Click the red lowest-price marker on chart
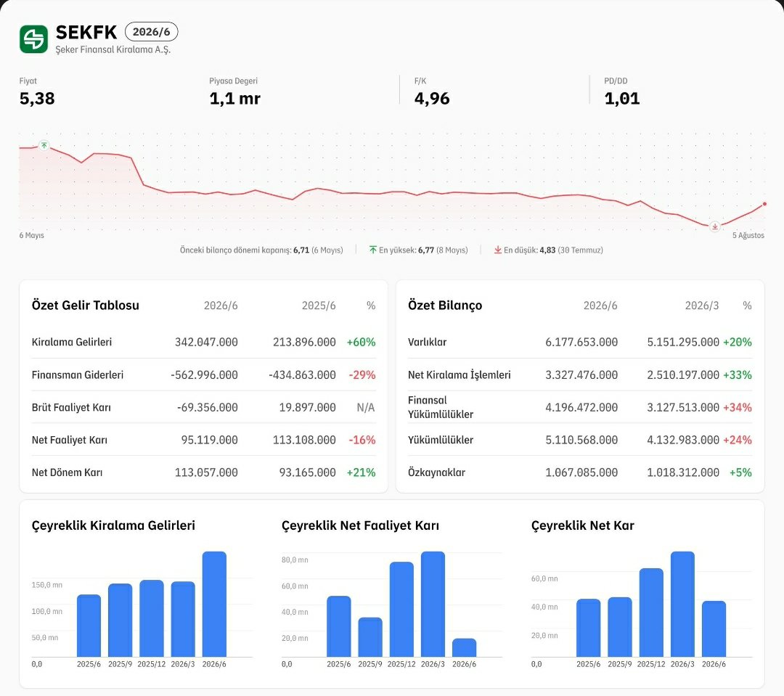784x696 pixels. coord(715,226)
